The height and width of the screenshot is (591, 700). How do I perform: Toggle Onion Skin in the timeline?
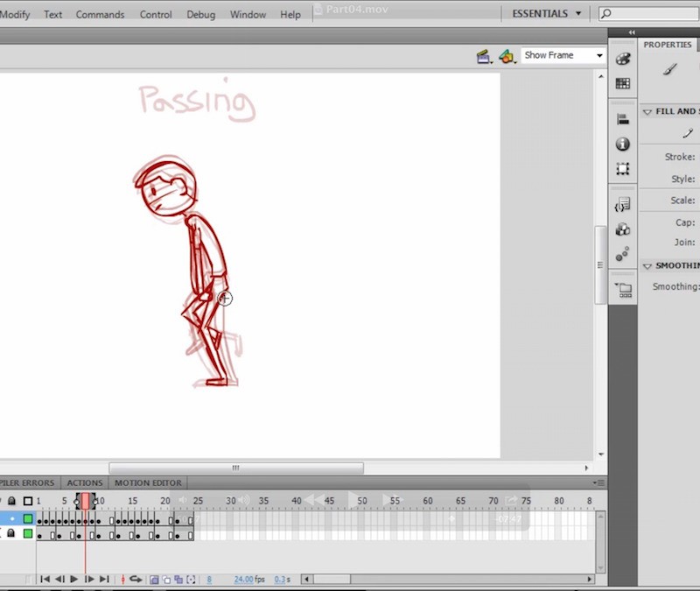(x=154, y=580)
